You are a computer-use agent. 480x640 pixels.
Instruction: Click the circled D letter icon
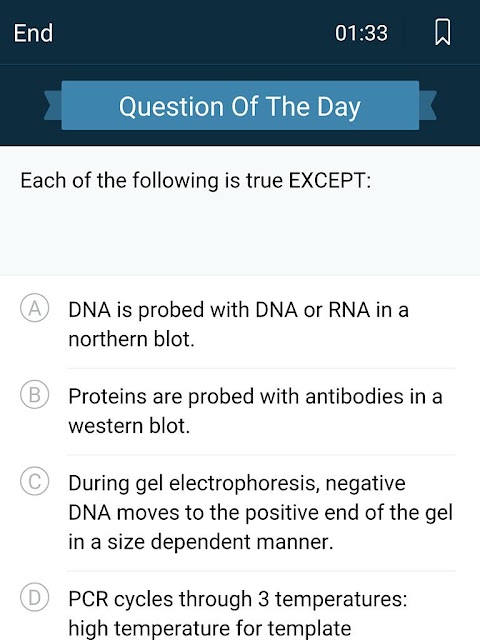pos(35,596)
